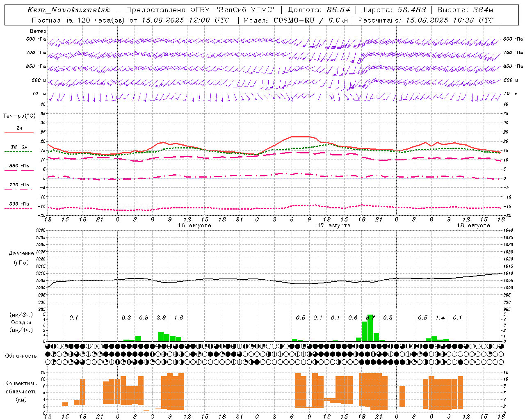
Task: Click the elevation text Высота: 384м
Action: (x=465, y=10)
